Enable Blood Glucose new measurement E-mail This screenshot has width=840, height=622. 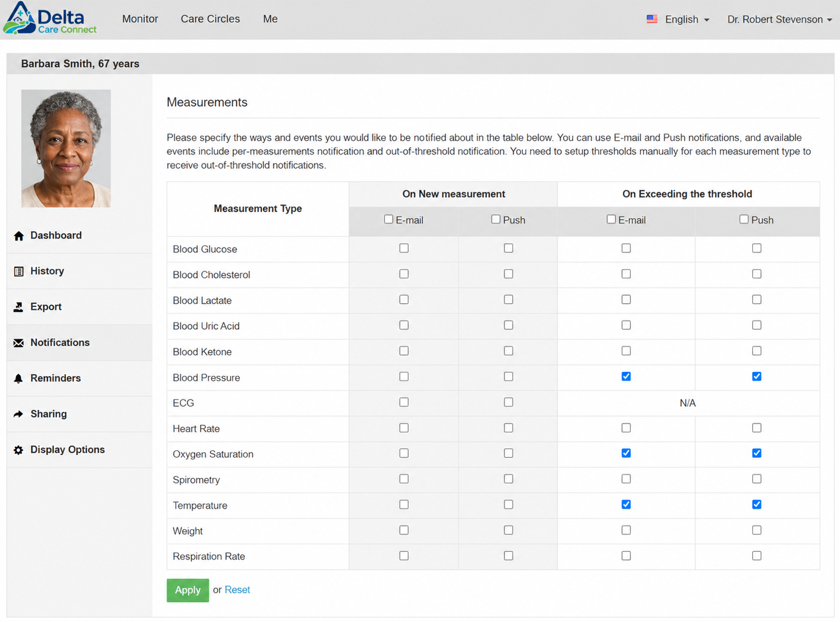404,248
